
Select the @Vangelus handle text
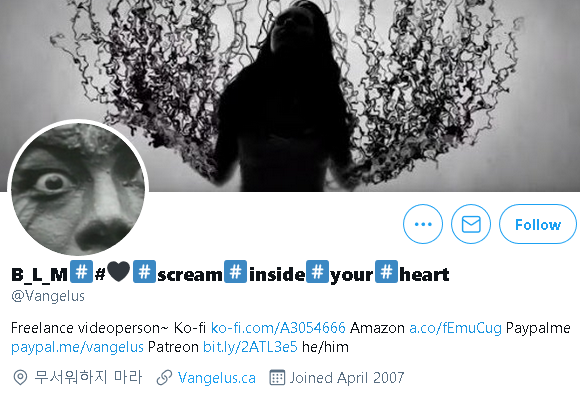pos(48,296)
